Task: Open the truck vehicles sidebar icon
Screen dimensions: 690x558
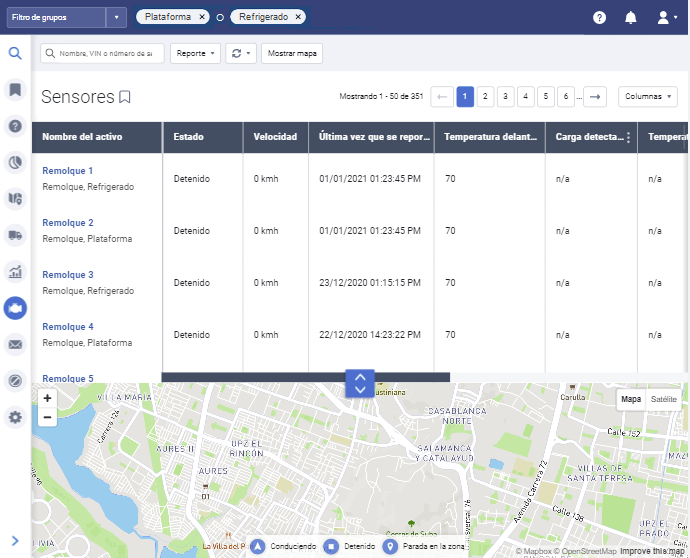Action: [15, 235]
